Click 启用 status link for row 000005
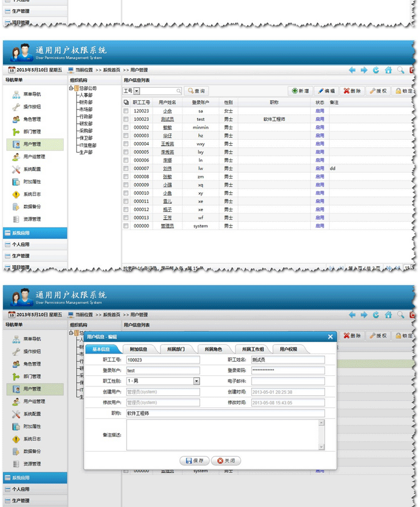This screenshot has width=420, height=507. (320, 152)
